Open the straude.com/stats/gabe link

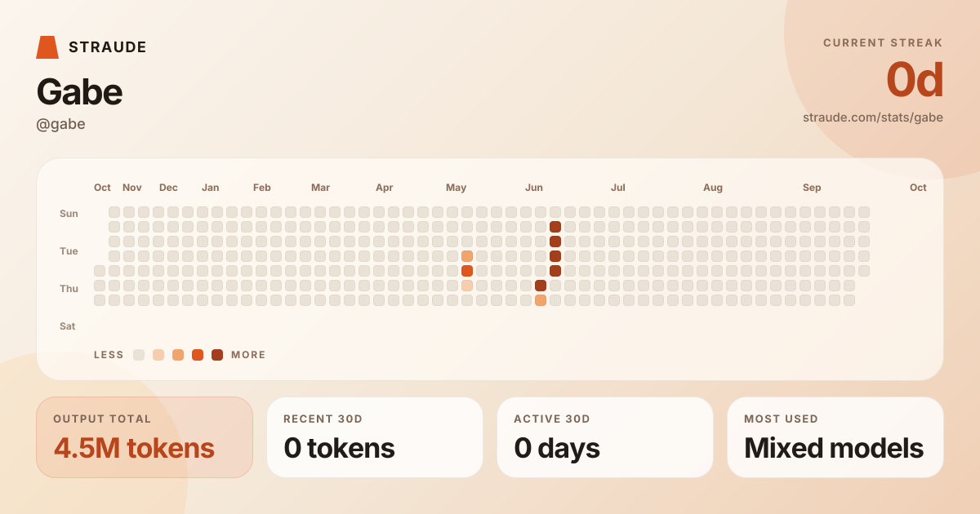pyautogui.click(x=873, y=117)
